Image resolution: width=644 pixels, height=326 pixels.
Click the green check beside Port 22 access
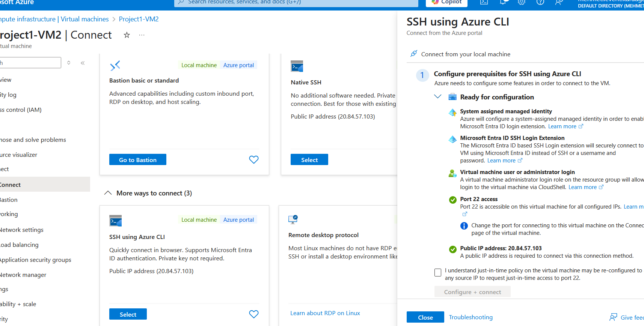[x=453, y=200]
